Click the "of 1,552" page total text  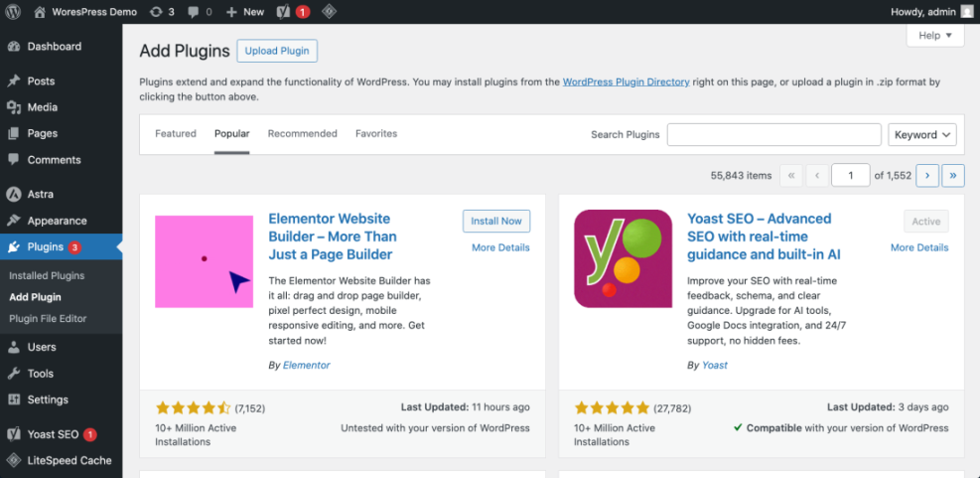pos(893,176)
